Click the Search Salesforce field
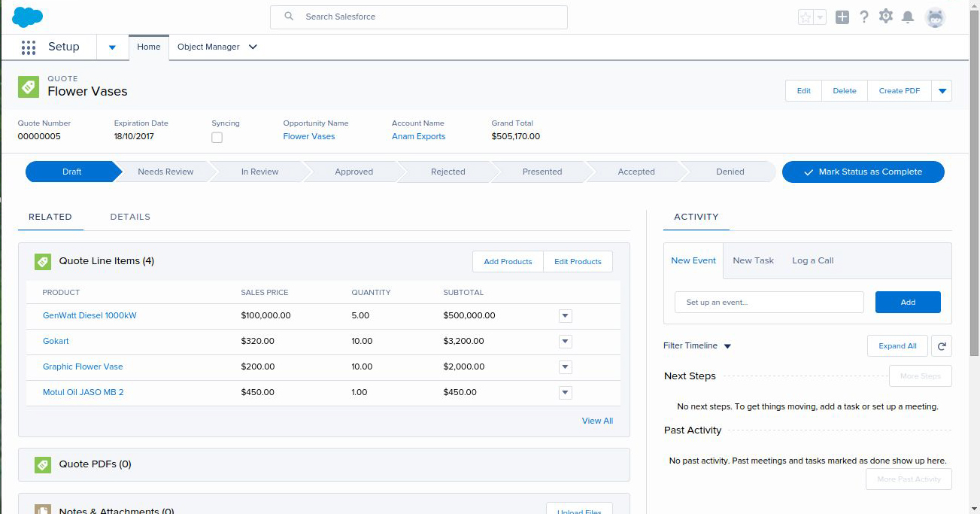Image resolution: width=980 pixels, height=514 pixels. pyautogui.click(x=419, y=17)
